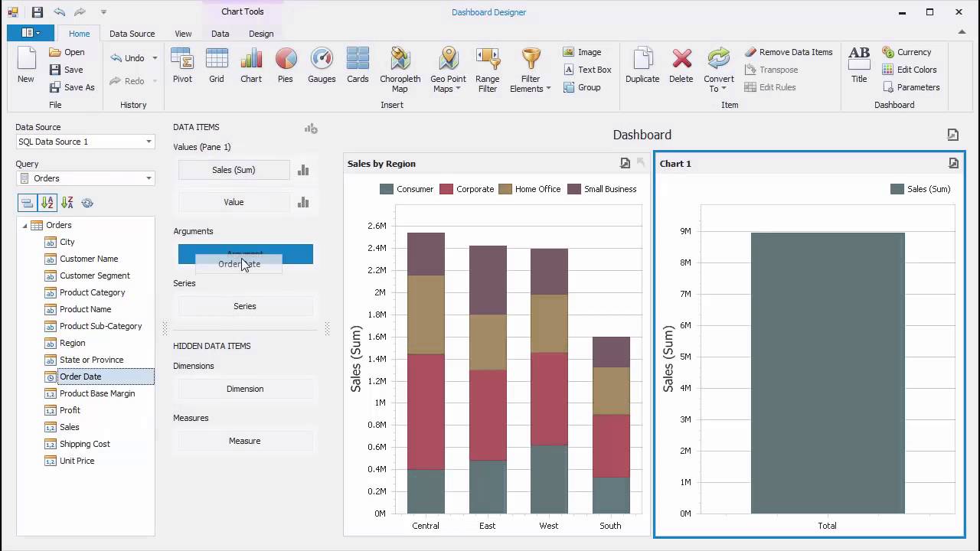Switch to the View ribbon tab
Viewport: 980px width, 551px height.
[183, 34]
